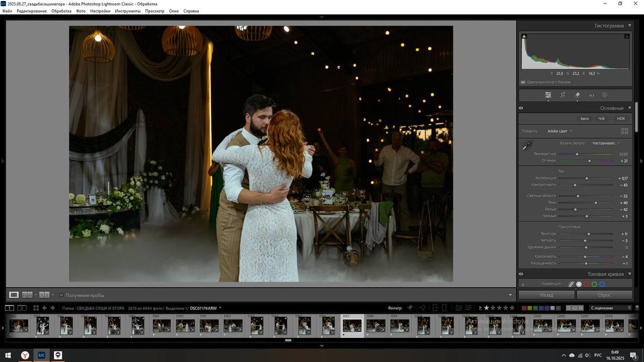The image size is (644, 362).
Task: Open the Red Eye correction tool
Action: pyautogui.click(x=591, y=95)
